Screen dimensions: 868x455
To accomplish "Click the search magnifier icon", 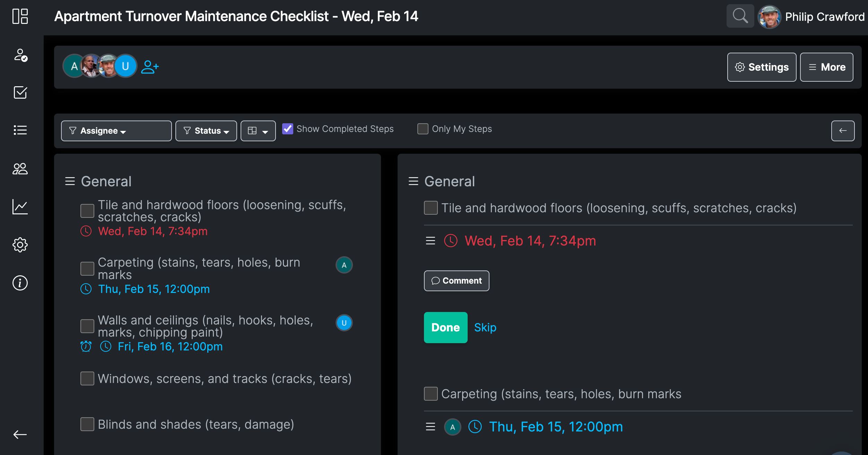I will (740, 16).
